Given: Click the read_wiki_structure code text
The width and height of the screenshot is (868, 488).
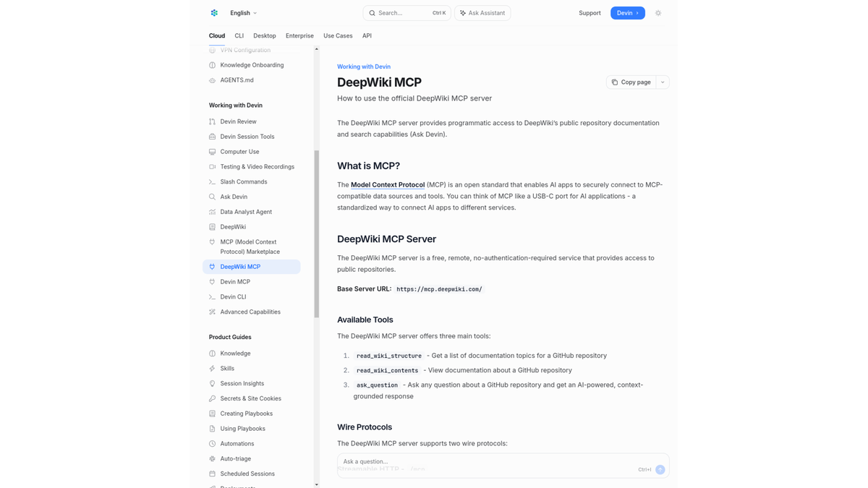Looking at the screenshot, I should pos(389,356).
